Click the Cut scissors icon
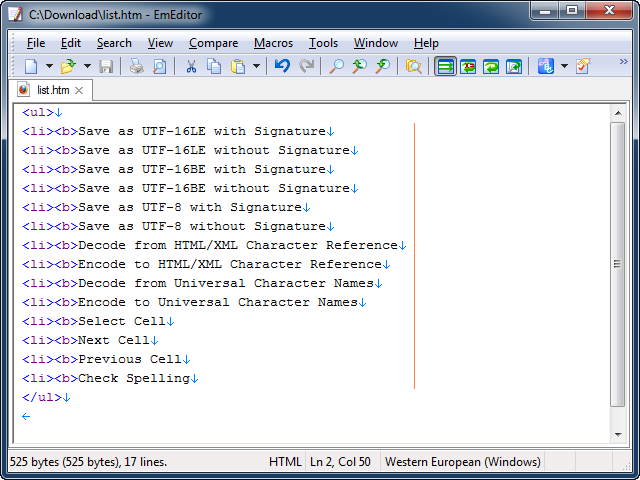This screenshot has height=480, width=640. click(x=191, y=66)
